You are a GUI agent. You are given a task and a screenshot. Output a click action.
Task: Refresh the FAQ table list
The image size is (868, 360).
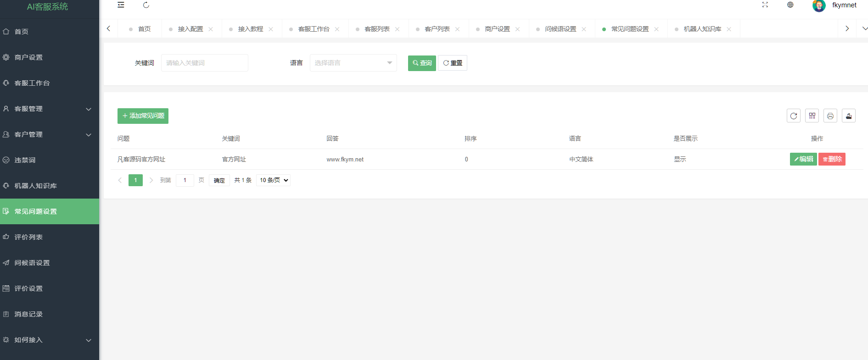pos(794,116)
